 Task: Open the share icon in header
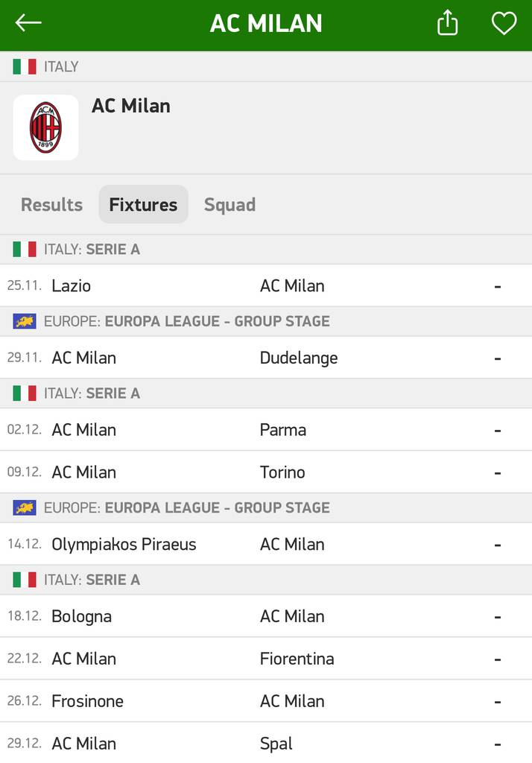click(x=447, y=23)
